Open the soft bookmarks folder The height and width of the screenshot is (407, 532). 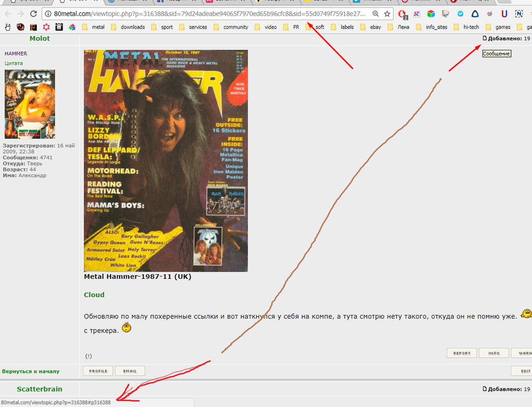click(x=315, y=27)
